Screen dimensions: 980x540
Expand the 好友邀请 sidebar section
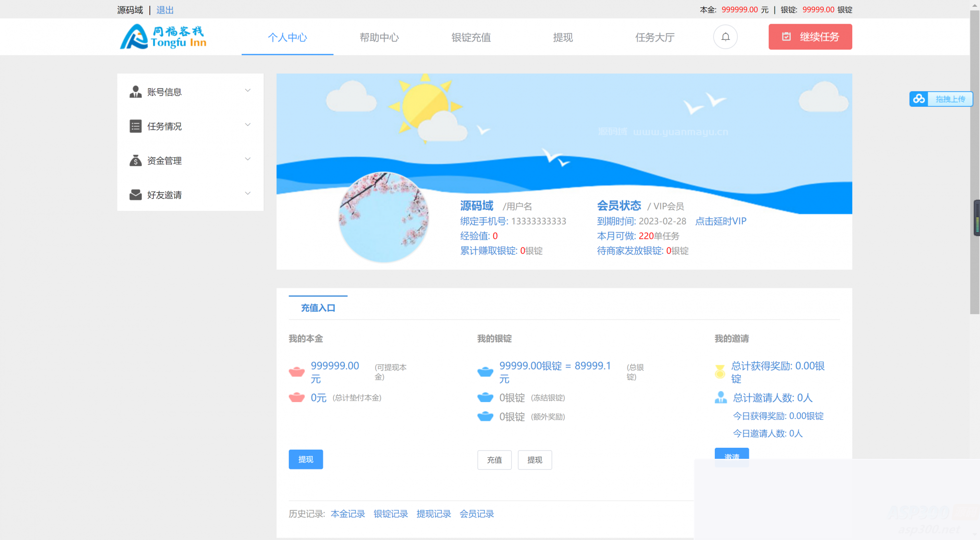pos(248,193)
